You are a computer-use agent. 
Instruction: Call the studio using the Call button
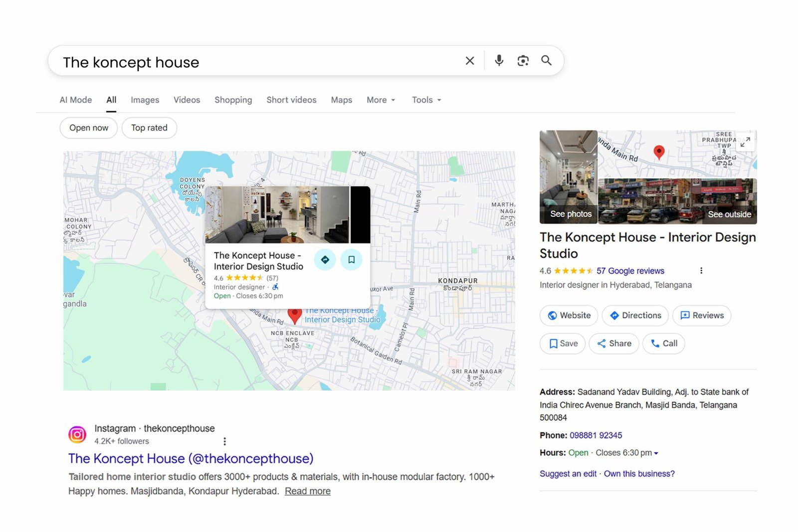coord(664,344)
